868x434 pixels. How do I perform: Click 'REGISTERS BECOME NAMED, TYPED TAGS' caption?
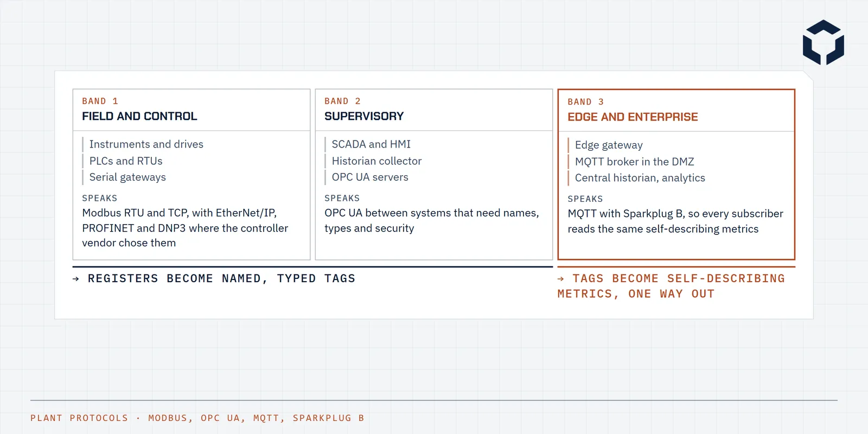(214, 278)
